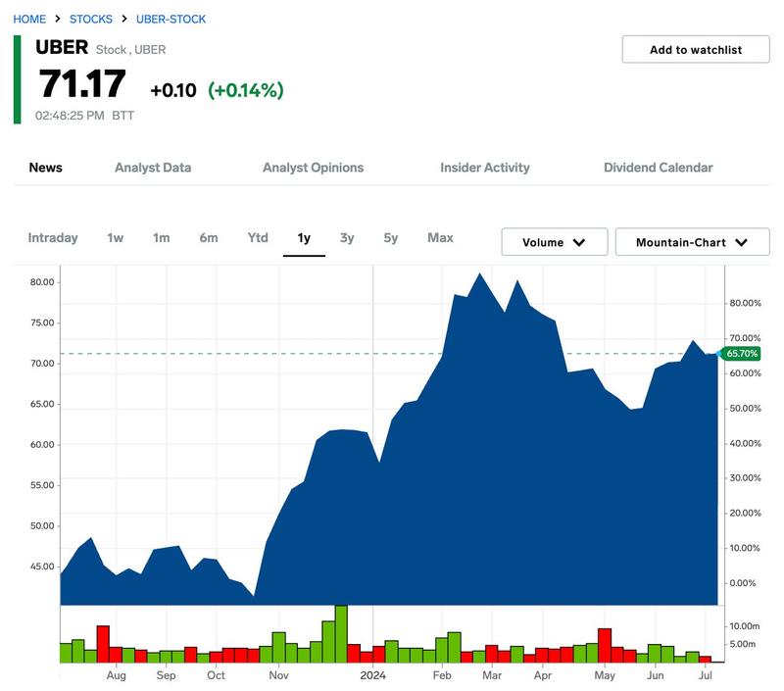Switch chart range to 1m
This screenshot has height=691, width=784.
point(161,238)
